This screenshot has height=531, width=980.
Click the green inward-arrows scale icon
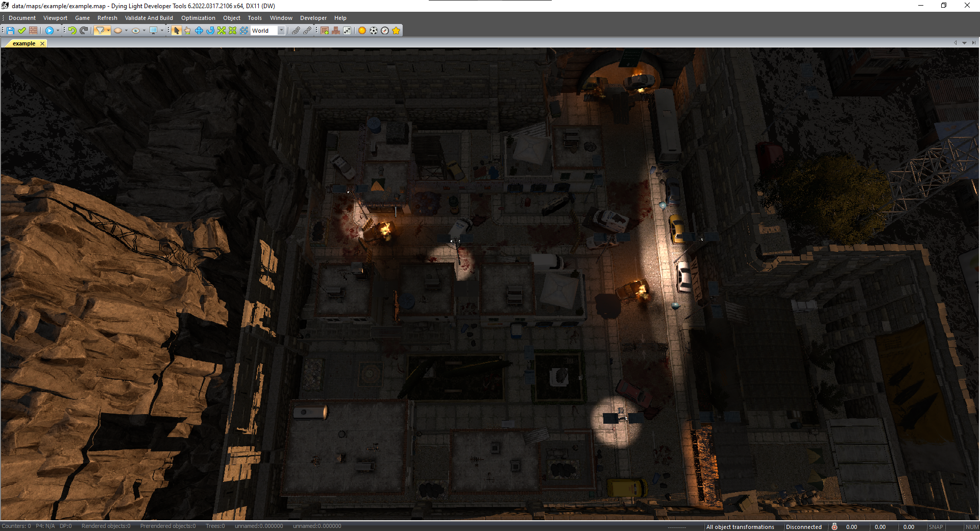tap(233, 31)
